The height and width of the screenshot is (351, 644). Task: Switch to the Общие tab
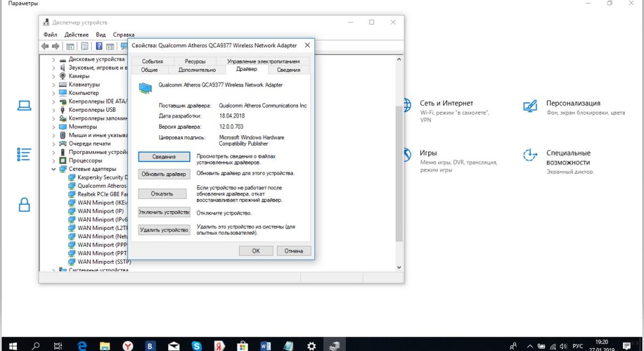pos(150,70)
